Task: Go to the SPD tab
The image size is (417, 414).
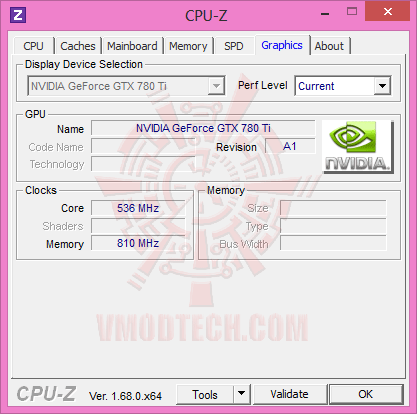Action: click(x=234, y=46)
